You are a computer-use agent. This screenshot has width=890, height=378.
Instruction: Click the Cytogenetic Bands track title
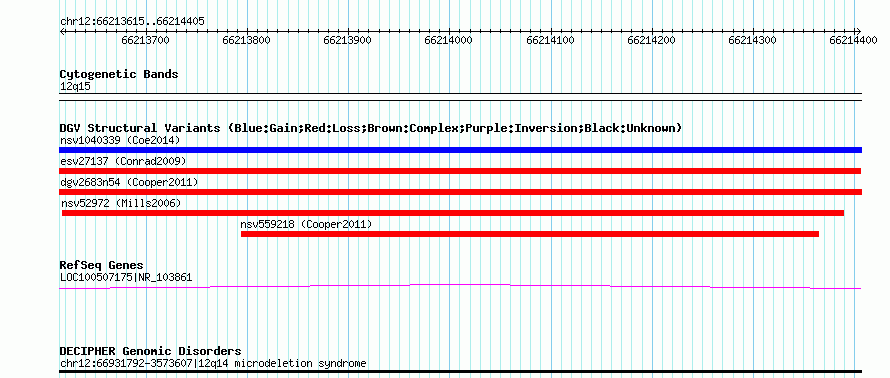click(x=119, y=74)
